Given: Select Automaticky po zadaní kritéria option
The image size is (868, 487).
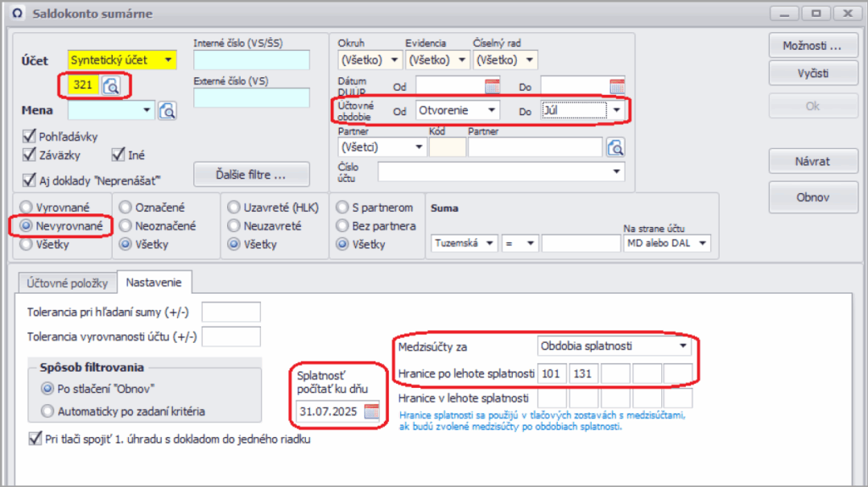Looking at the screenshot, I should pyautogui.click(x=47, y=412).
